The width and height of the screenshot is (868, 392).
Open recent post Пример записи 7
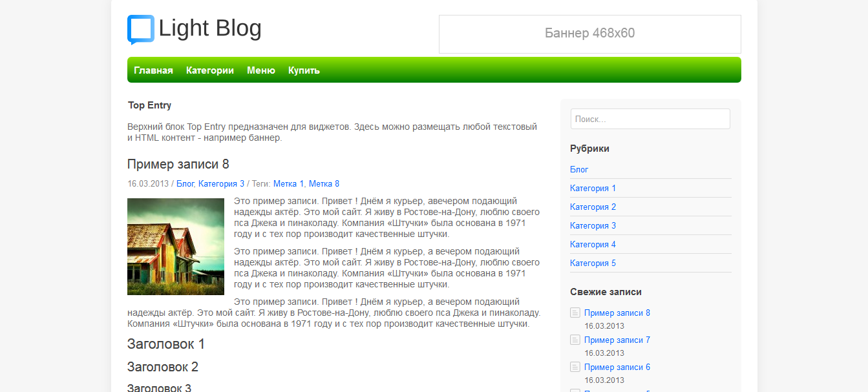(617, 340)
